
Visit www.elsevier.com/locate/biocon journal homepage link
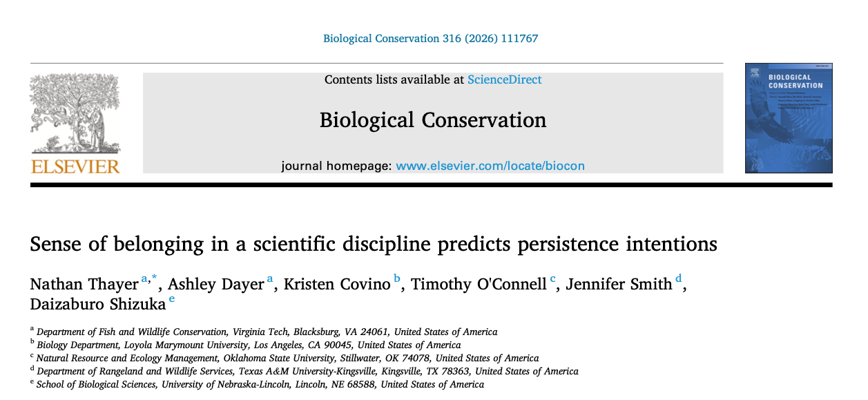(x=490, y=166)
